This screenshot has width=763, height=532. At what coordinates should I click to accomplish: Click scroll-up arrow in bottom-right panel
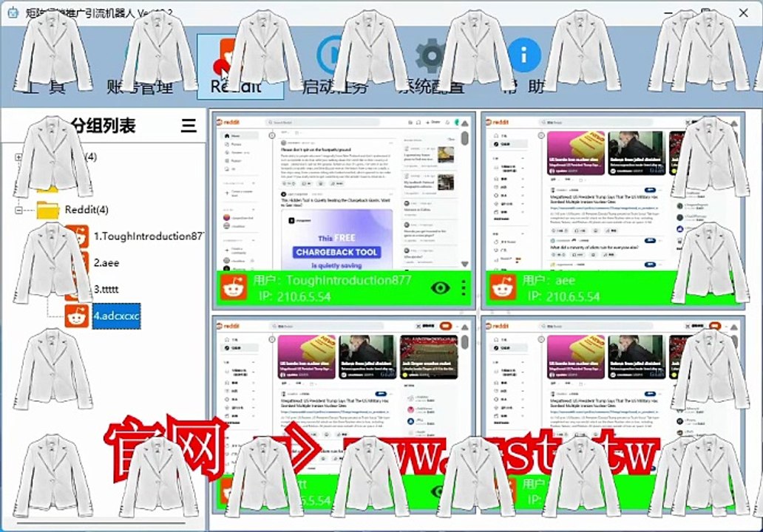[734, 328]
